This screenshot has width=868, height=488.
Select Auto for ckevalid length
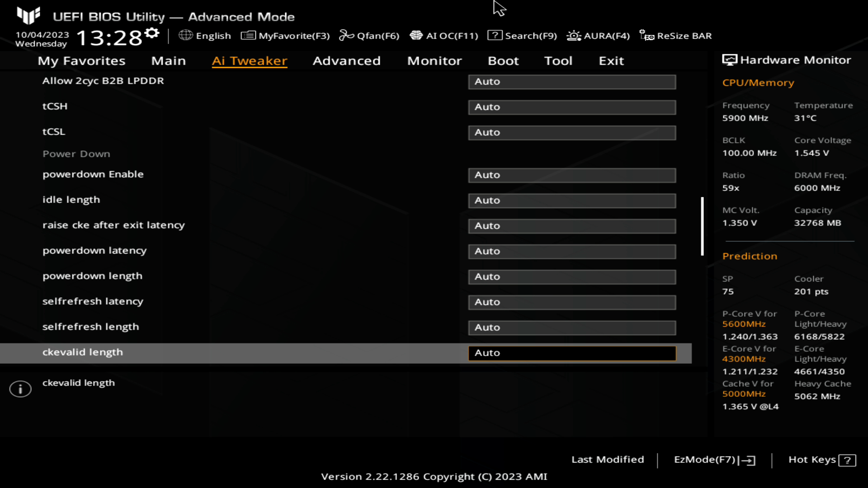pos(572,352)
